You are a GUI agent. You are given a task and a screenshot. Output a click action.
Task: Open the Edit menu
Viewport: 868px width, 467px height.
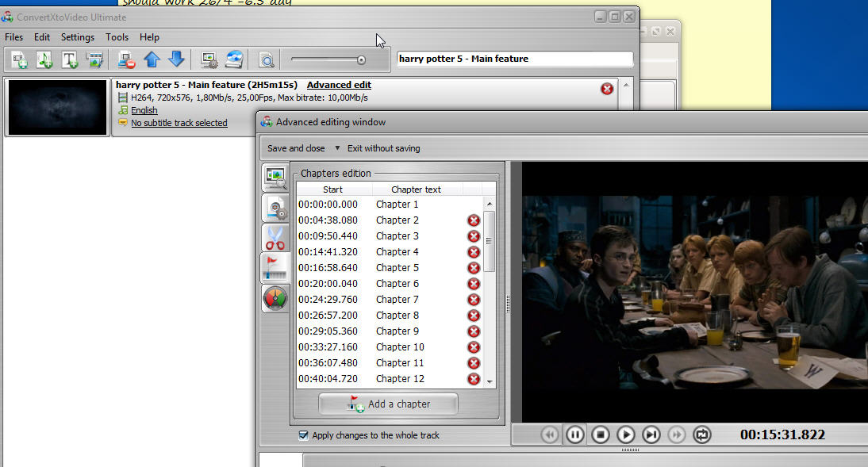click(x=42, y=37)
